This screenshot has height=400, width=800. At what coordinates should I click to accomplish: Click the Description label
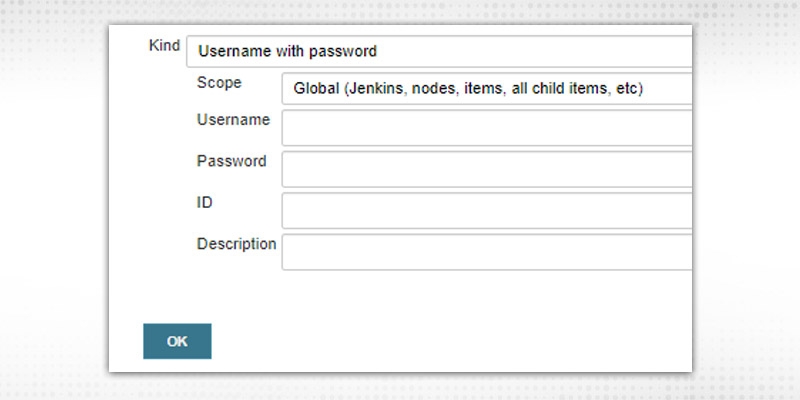tap(236, 243)
